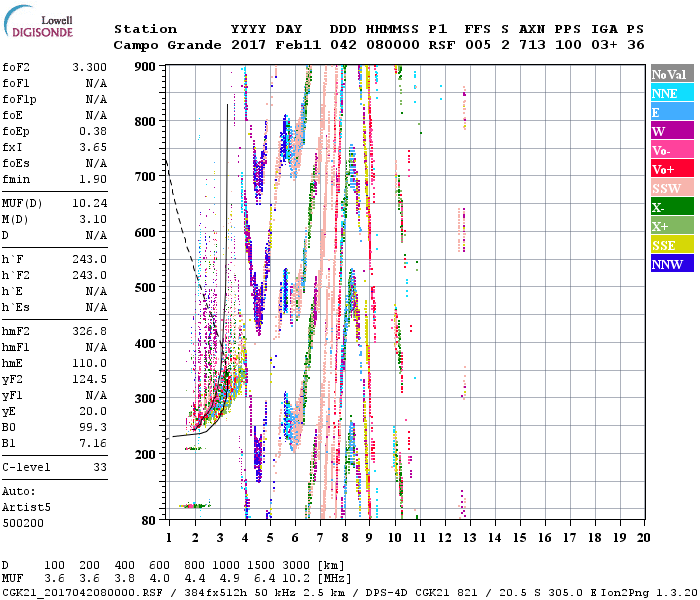Click the yellow SSE legend swatch
This screenshot has width=700, height=600.
click(670, 245)
